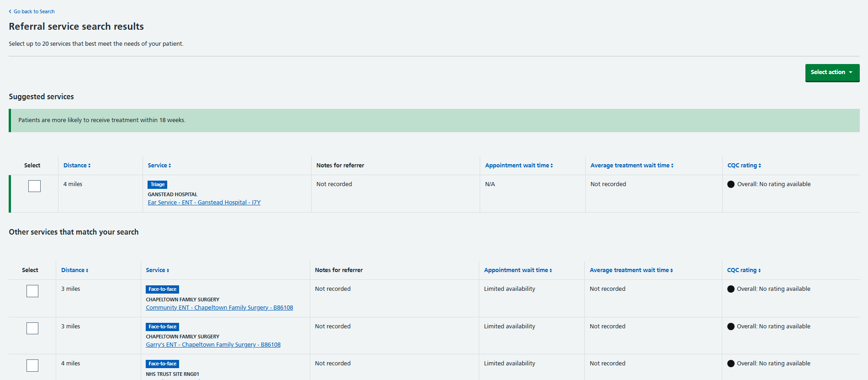This screenshot has height=380, width=868.
Task: Click 'Limited availability' in Community ENT row
Action: coord(509,289)
